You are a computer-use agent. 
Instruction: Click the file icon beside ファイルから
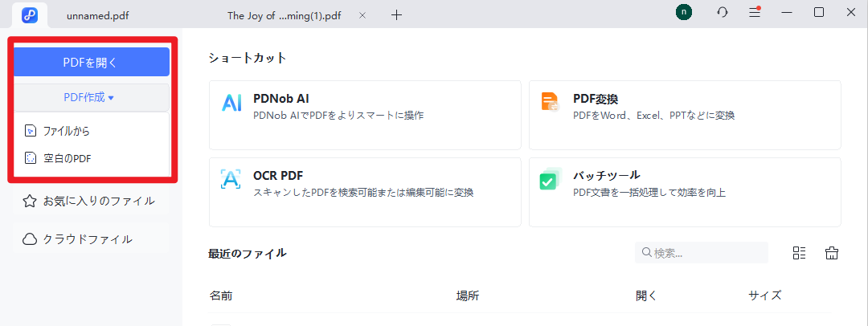[30, 131]
